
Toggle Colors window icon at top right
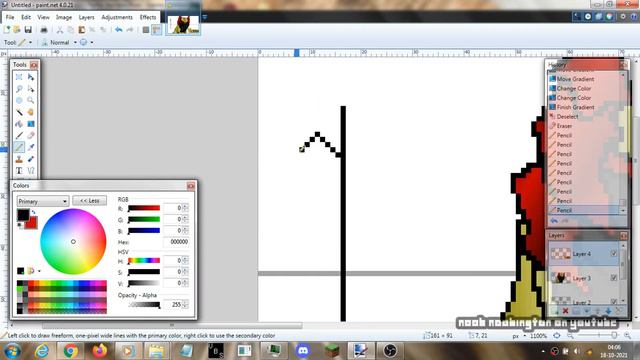tap(609, 16)
